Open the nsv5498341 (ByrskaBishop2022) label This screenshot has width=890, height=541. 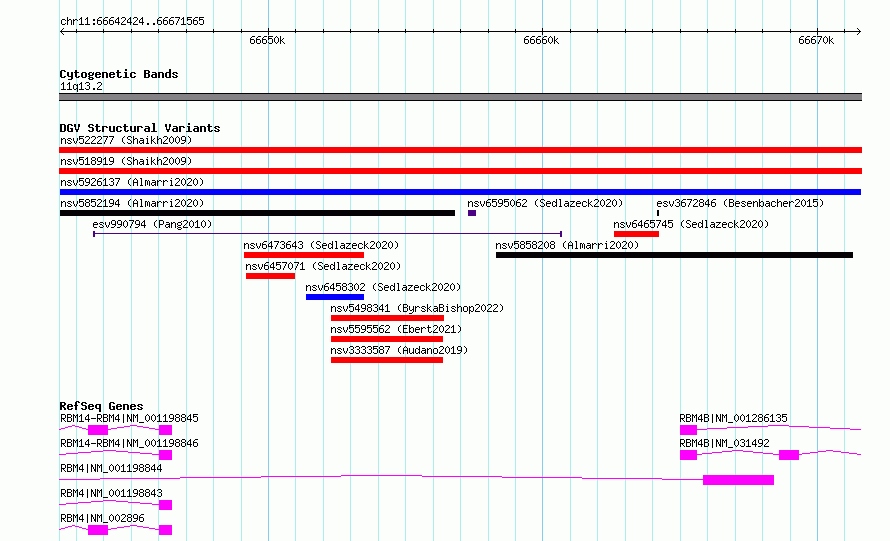pyautogui.click(x=417, y=308)
